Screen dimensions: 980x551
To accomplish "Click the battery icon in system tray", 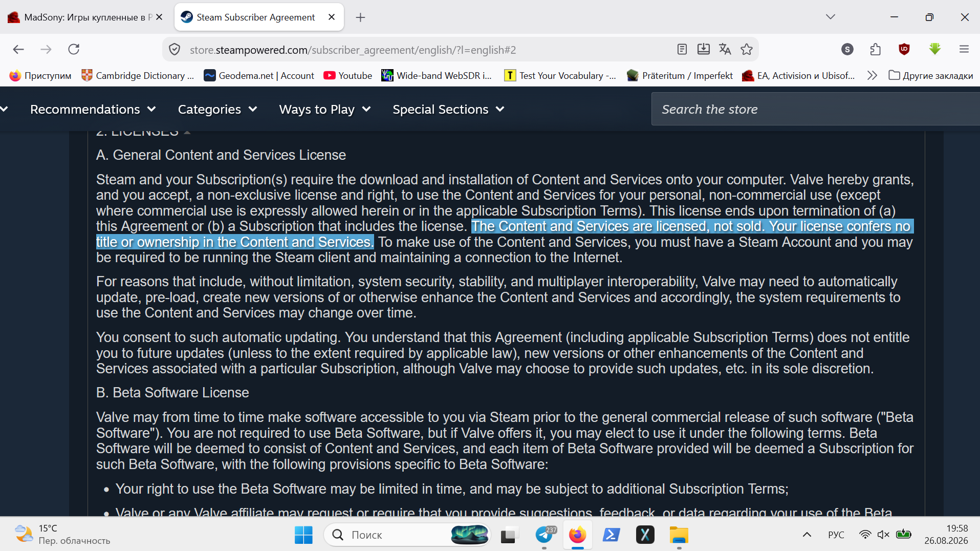I will point(904,535).
